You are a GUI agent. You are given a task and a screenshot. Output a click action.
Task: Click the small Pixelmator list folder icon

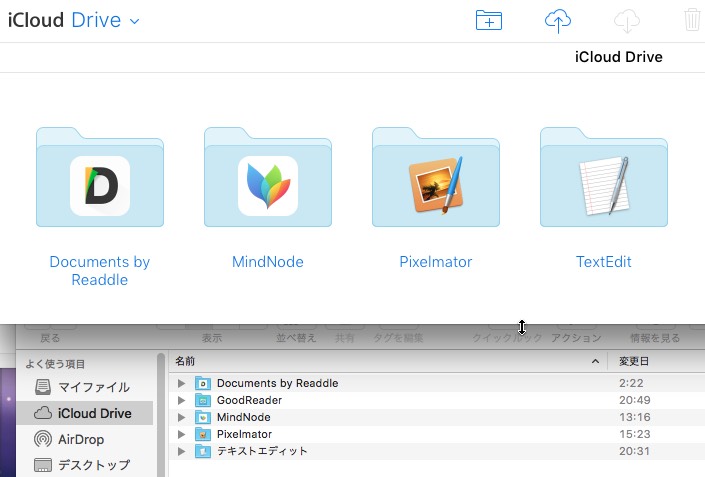pyautogui.click(x=203, y=434)
